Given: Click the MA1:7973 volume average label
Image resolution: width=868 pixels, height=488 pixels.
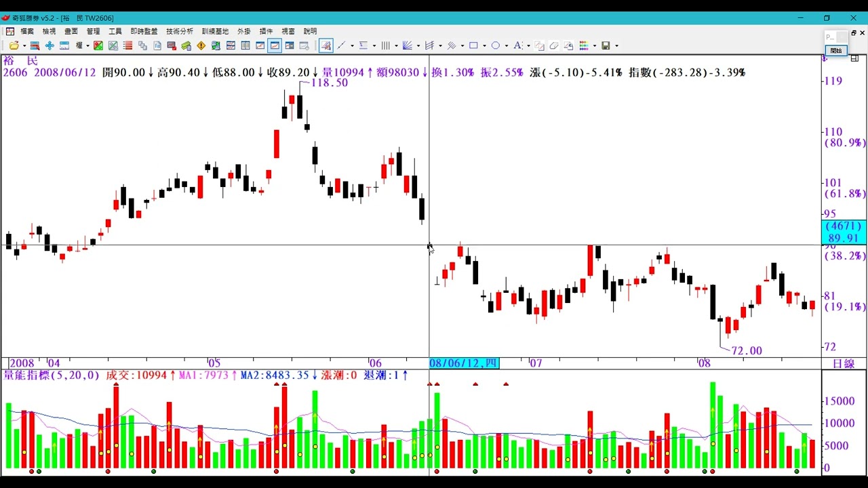Looking at the screenshot, I should [203, 375].
